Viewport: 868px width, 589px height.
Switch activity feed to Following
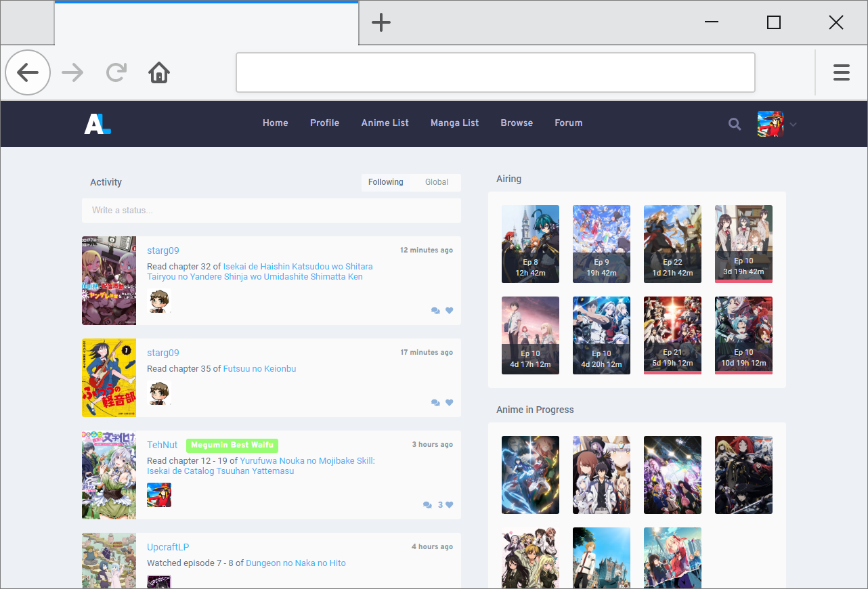385,181
